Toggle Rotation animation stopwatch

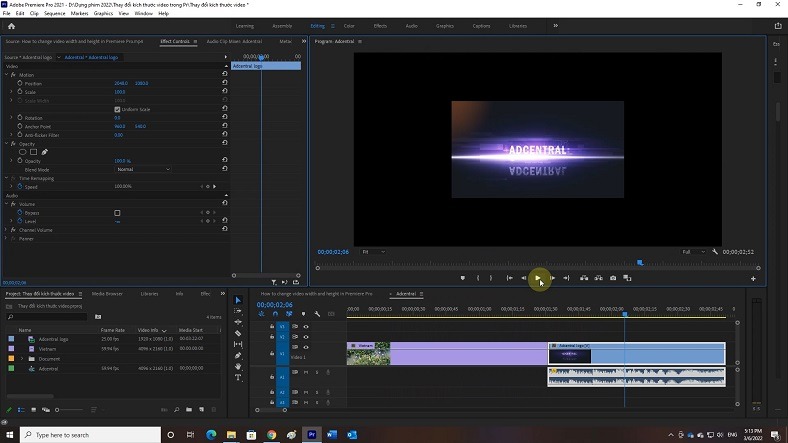tap(20, 118)
